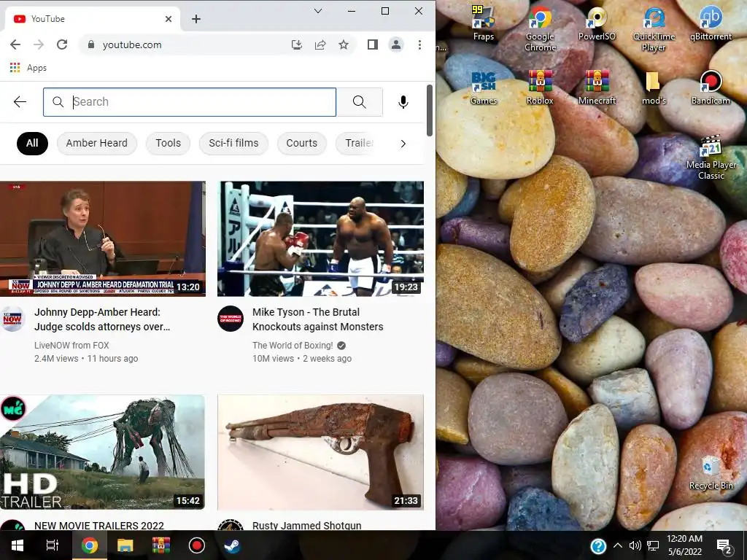Viewport: 747px width, 560px height.
Task: Select the All filter chip
Action: coord(32,144)
